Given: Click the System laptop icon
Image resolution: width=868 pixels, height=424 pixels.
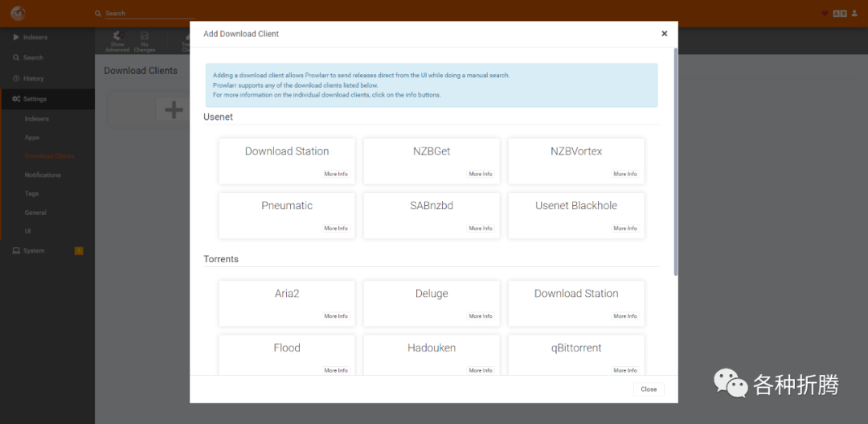Looking at the screenshot, I should tap(16, 250).
